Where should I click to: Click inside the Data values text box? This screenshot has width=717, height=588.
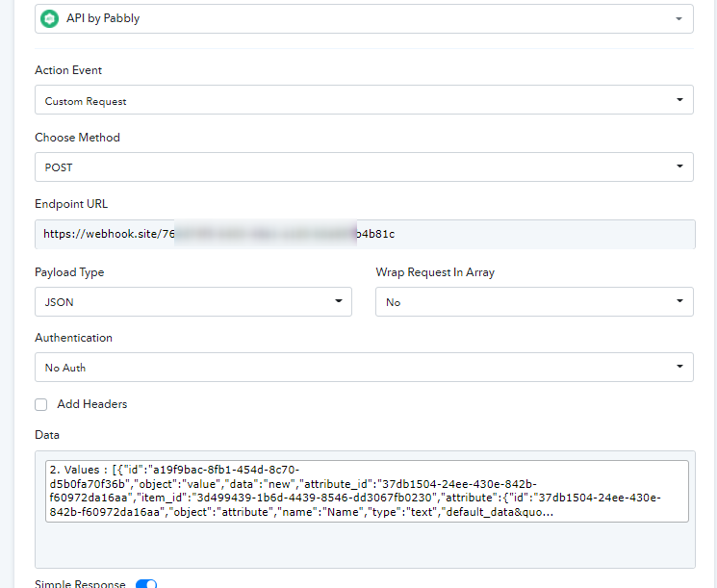[364, 491]
